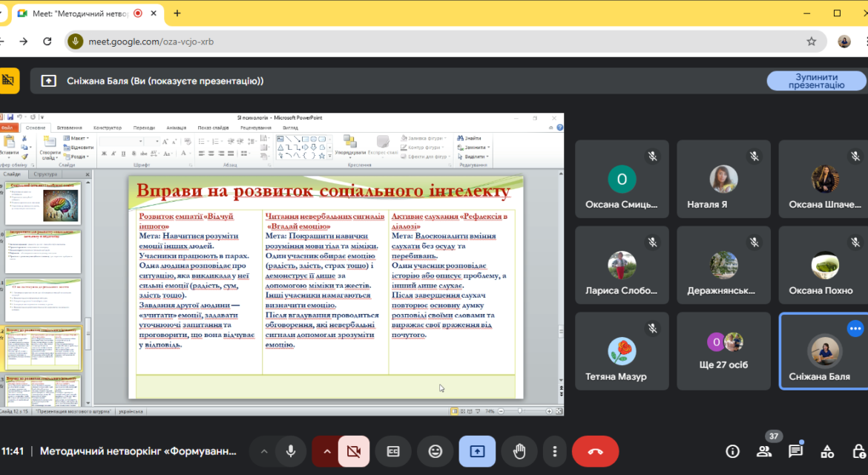Open a new browser tab
This screenshot has width=868, height=475.
[x=177, y=13]
